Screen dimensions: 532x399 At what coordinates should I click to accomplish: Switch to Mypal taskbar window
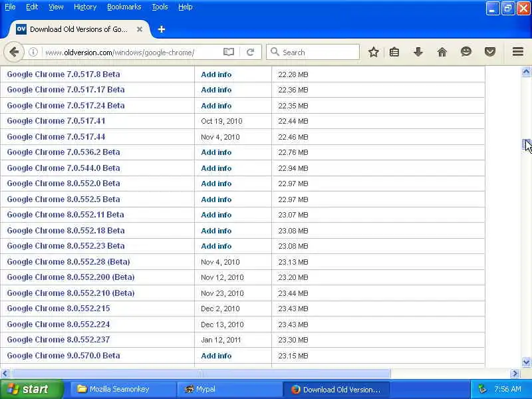(x=229, y=389)
